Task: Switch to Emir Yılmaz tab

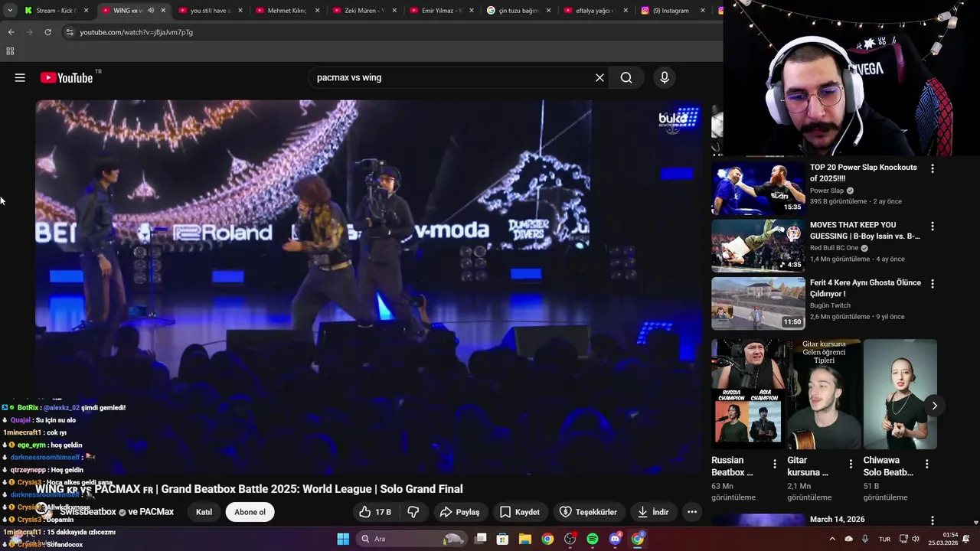Action: click(x=442, y=11)
